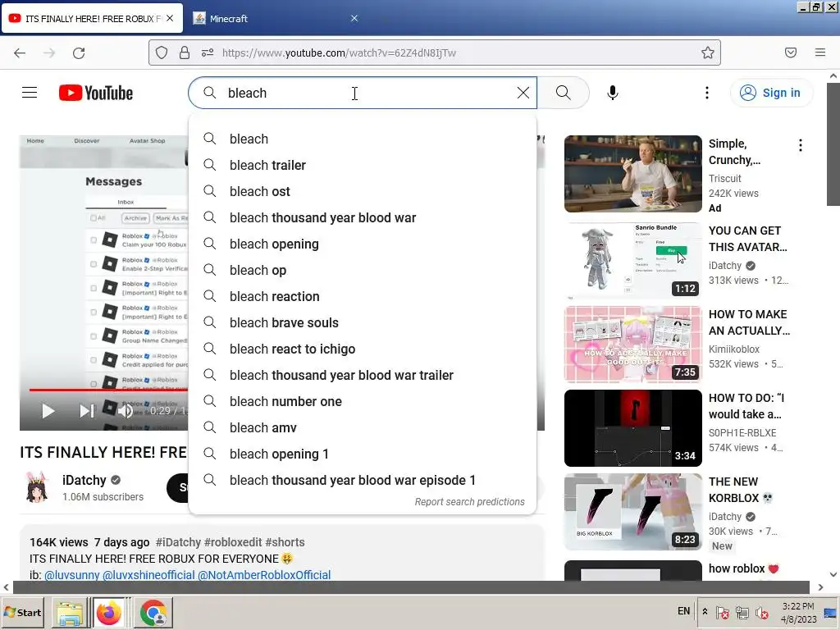840x630 pixels.
Task: Select 'bleach number one' suggestion
Action: tap(362, 401)
